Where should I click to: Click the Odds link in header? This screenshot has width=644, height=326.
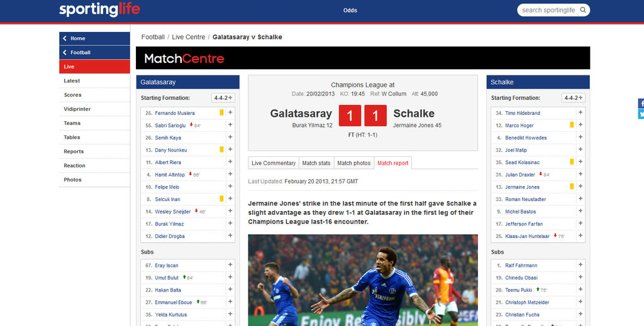coord(350,10)
